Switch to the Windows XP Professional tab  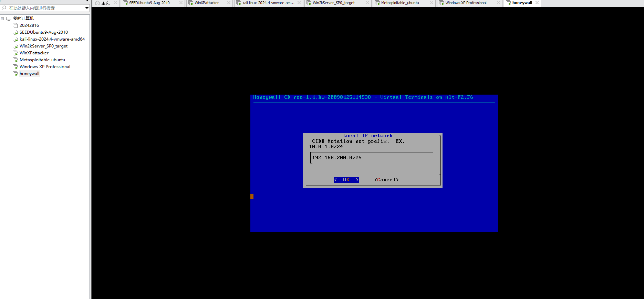coord(469,3)
